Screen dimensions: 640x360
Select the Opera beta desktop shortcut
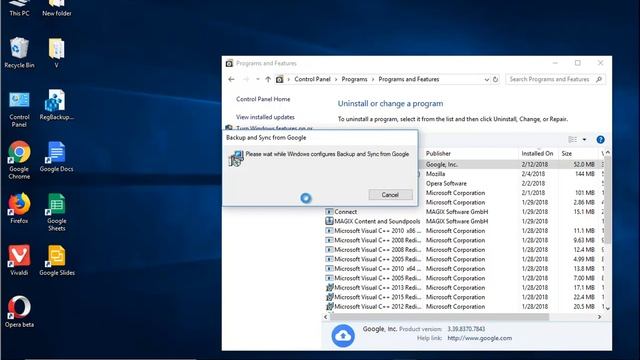point(19,312)
